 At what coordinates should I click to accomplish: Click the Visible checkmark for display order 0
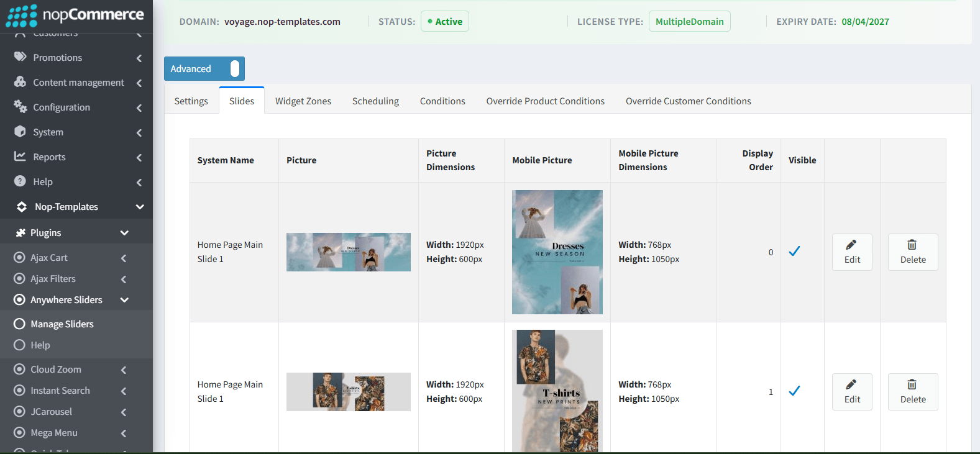[x=794, y=252]
